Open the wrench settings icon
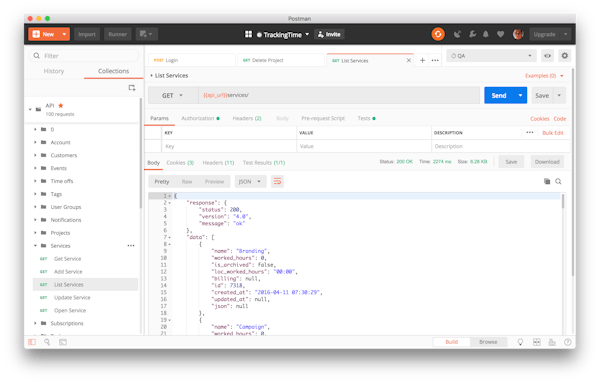Viewport: 600px width, 383px height. 472,34
